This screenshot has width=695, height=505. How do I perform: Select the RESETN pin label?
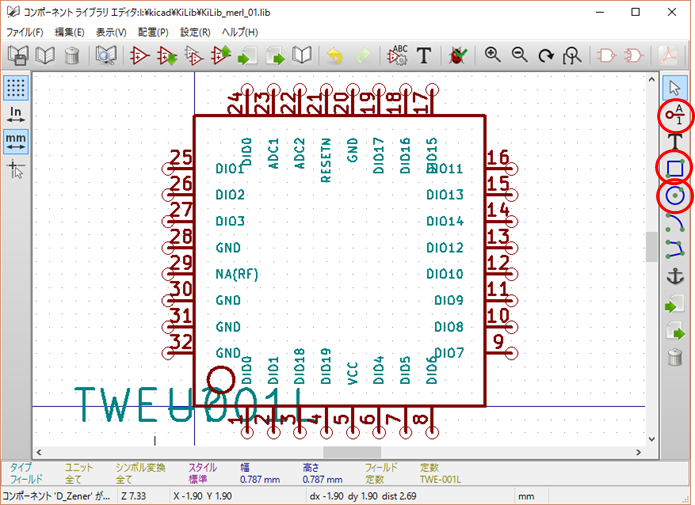(x=326, y=160)
